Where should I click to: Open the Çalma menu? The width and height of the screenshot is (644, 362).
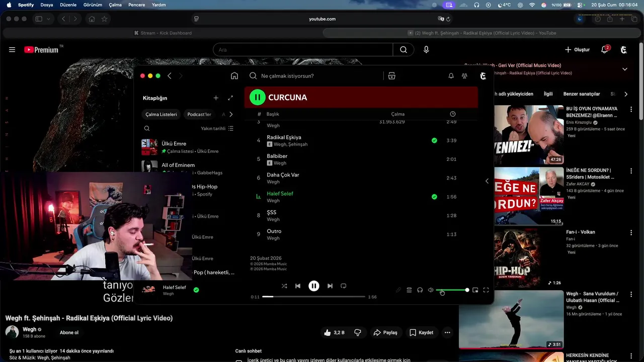coord(115,5)
